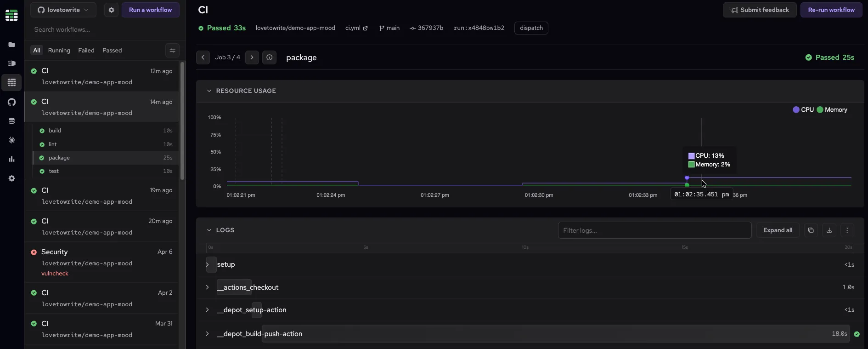Toggle CPU series in chart legend

point(803,110)
